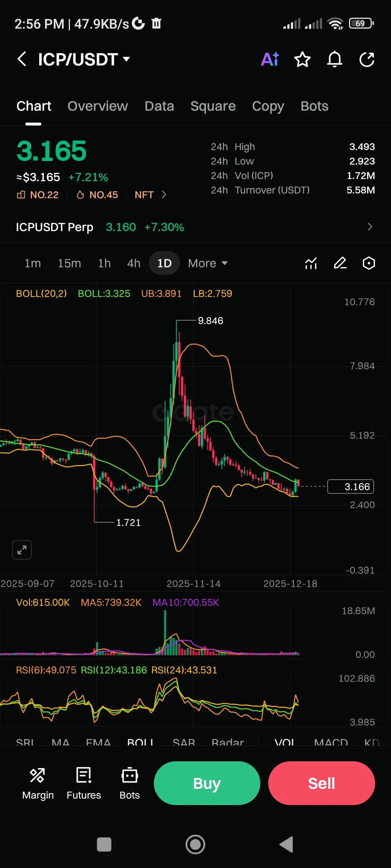Open the AI assistant icon
Viewport: 391px width, 868px height.
(270, 59)
